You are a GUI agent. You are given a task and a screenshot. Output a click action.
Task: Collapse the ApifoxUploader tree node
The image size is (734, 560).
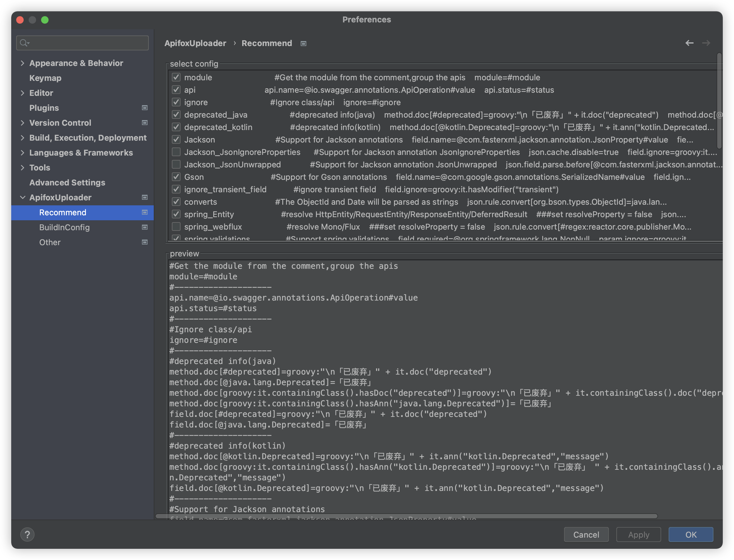(22, 197)
